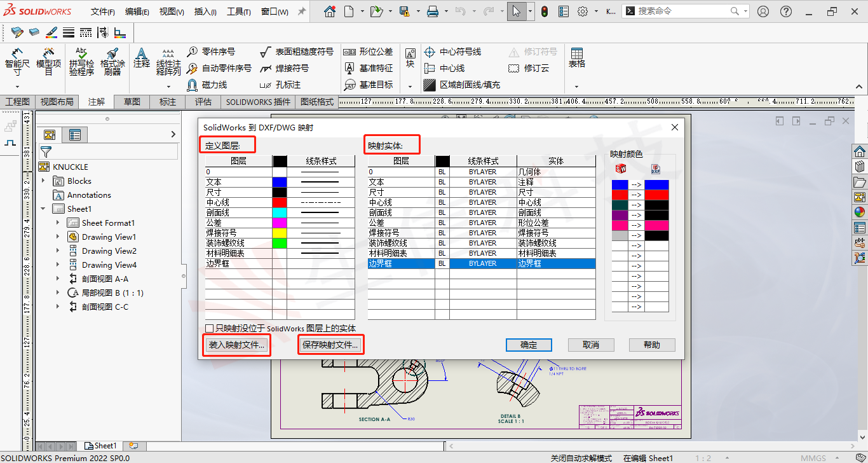Viewport: 868px width, 463px height.
Task: Toggle the menu bar pin icon
Action: pos(302,11)
